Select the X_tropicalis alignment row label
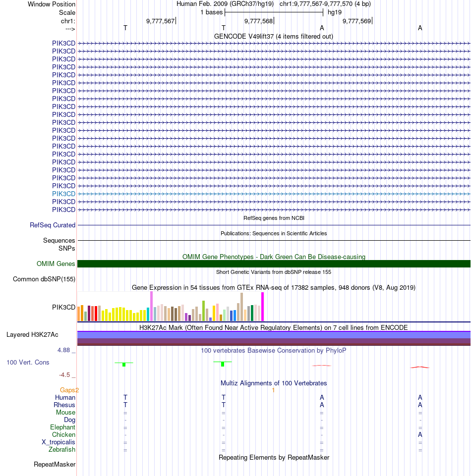Image resolution: width=471 pixels, height=476 pixels. click(59, 442)
